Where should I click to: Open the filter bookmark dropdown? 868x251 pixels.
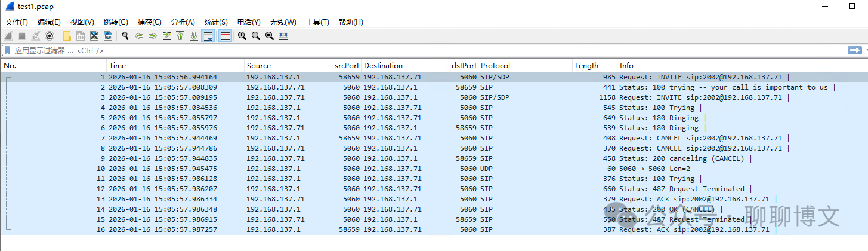click(8, 51)
